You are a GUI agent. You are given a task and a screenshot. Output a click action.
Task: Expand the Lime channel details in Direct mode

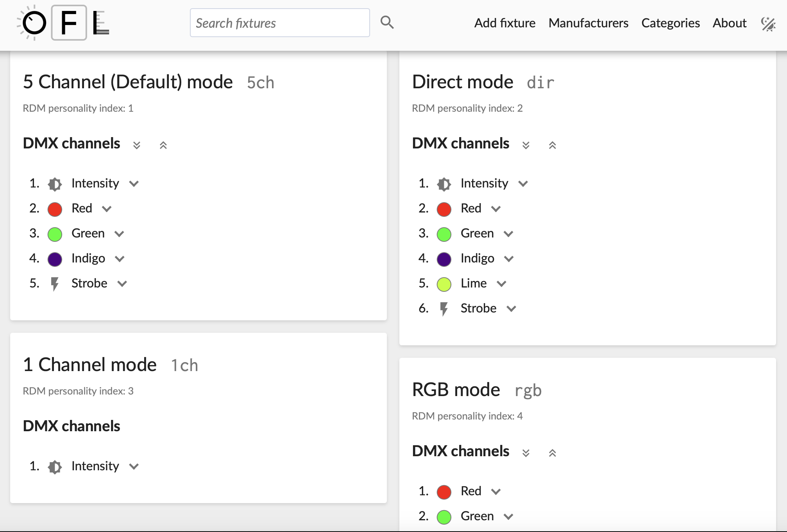pyautogui.click(x=502, y=284)
